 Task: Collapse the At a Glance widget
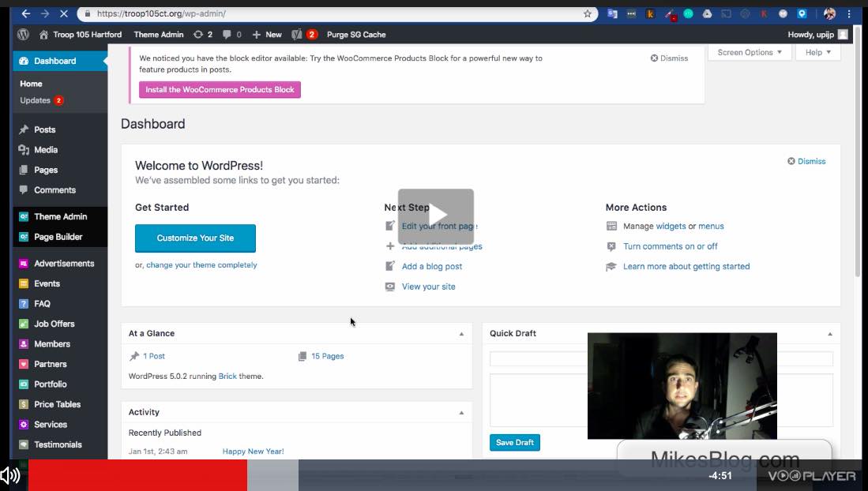point(461,334)
